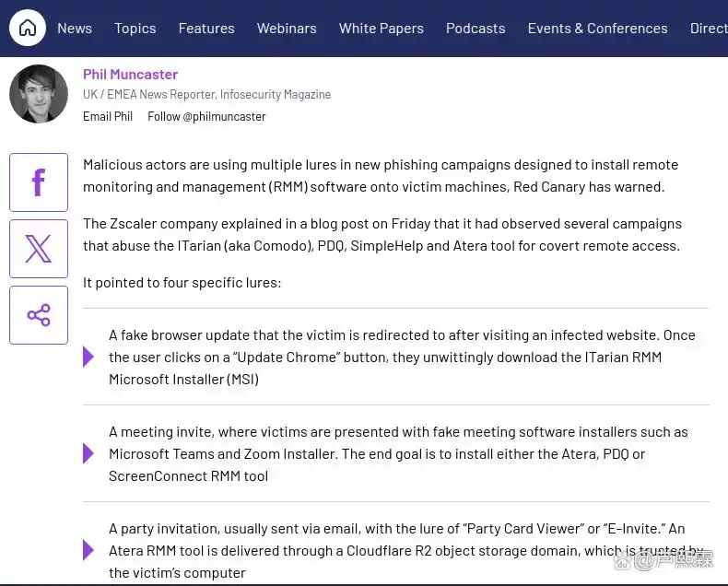Click author name Phil Muncaster
Image resolution: width=728 pixels, height=586 pixels.
[x=130, y=75]
